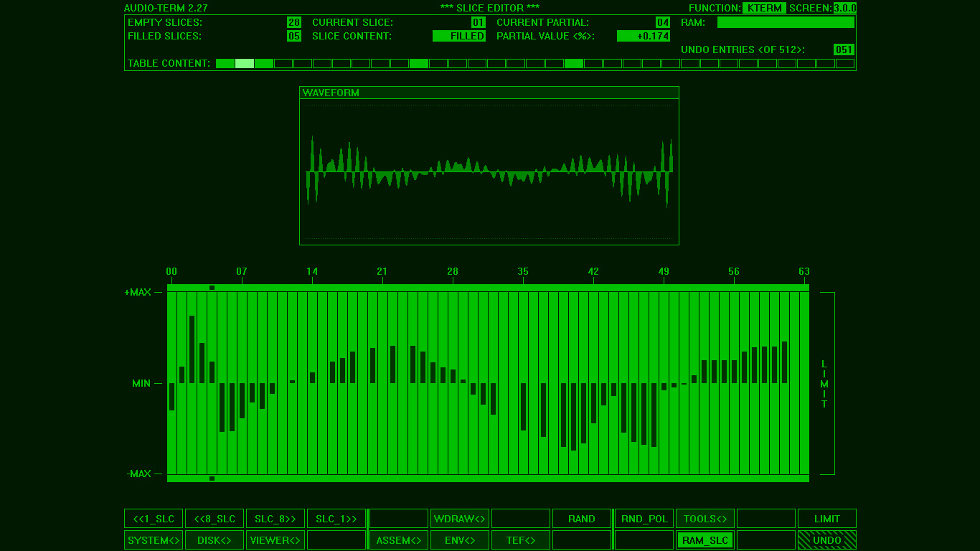The image size is (980, 551).
Task: Click the CURRENT SLICE number field
Action: coord(479,22)
